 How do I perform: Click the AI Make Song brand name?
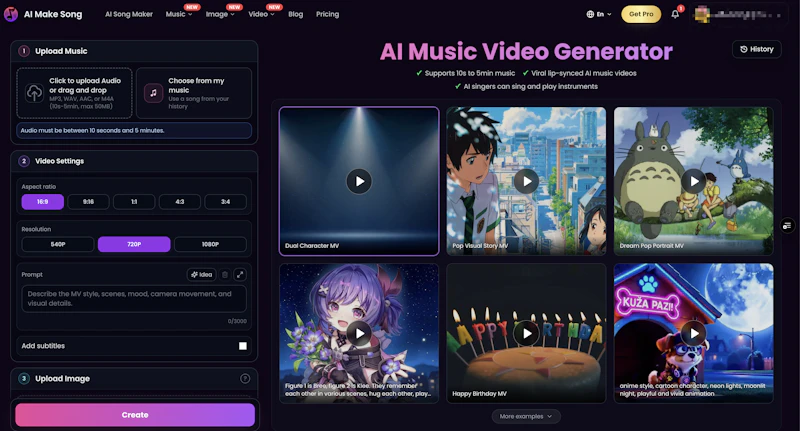coord(53,14)
